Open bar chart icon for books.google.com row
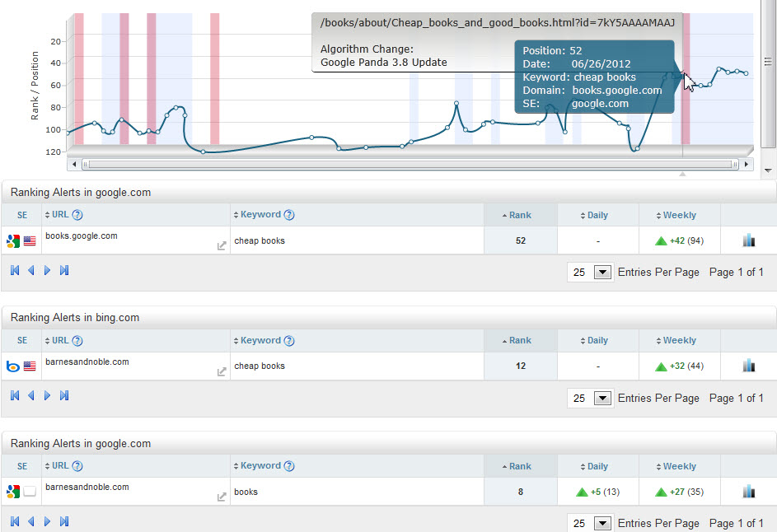Screen dimensions: 777x532 point(748,240)
